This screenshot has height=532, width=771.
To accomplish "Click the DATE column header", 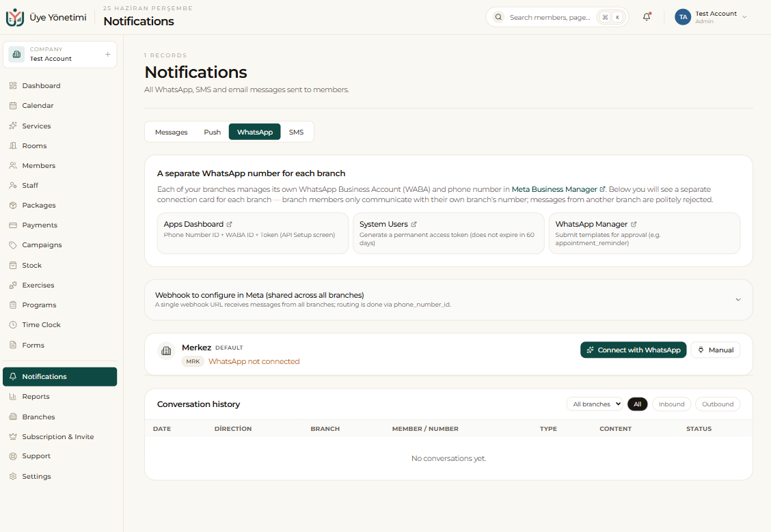I will [162, 429].
